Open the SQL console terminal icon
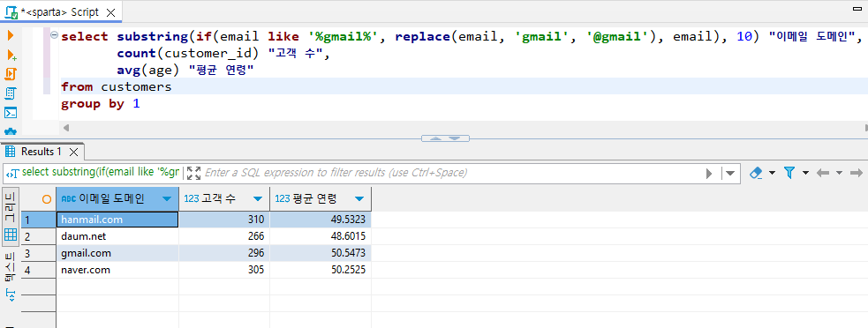Screen dimensions: 868x328 tap(11, 113)
